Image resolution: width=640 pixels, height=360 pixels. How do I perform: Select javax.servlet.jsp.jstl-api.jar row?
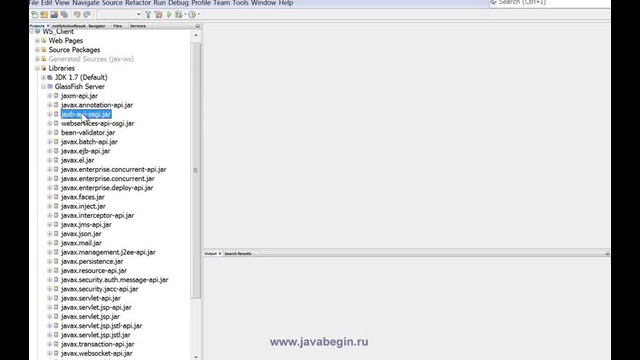click(x=101, y=326)
